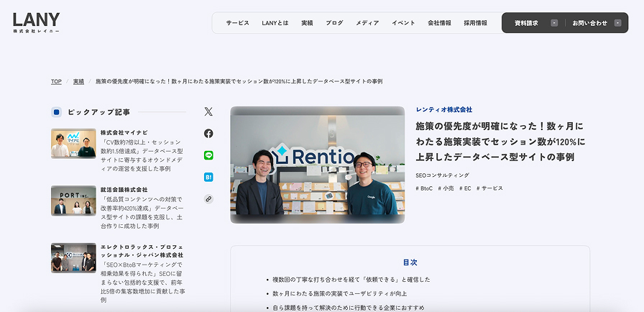Share article on X (Twitter)
The width and height of the screenshot is (644, 312).
click(208, 111)
